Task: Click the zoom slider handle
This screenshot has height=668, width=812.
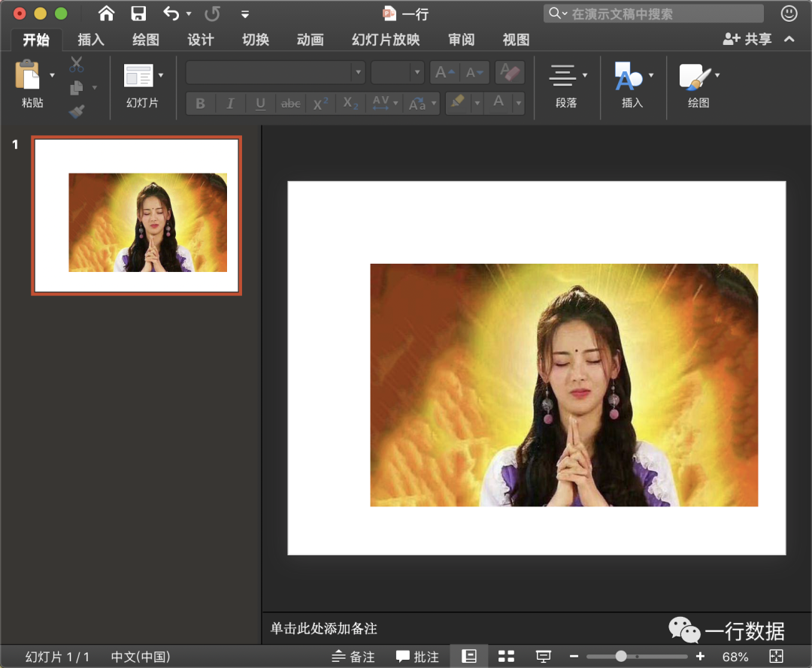Action: pos(621,656)
